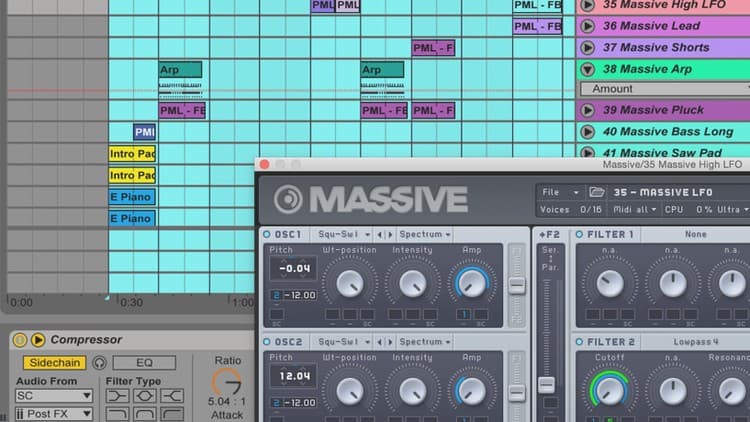
Task: Open the Ultra quality menu
Action: click(x=732, y=210)
